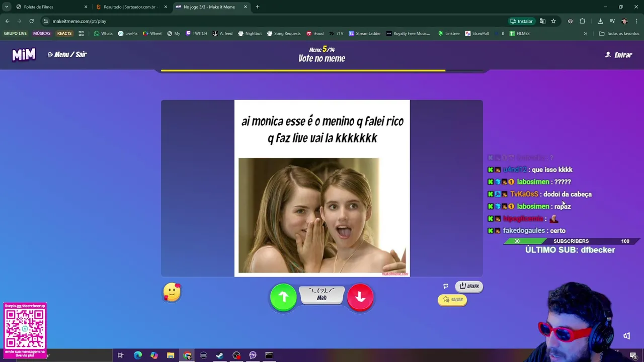Open the REACTS bookmark folder
Screen dimensions: 644x362
tap(64, 34)
